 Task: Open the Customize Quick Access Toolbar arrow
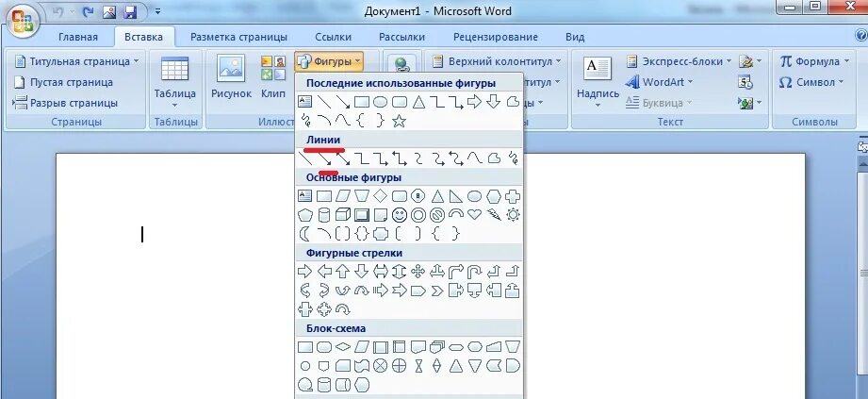(x=158, y=10)
